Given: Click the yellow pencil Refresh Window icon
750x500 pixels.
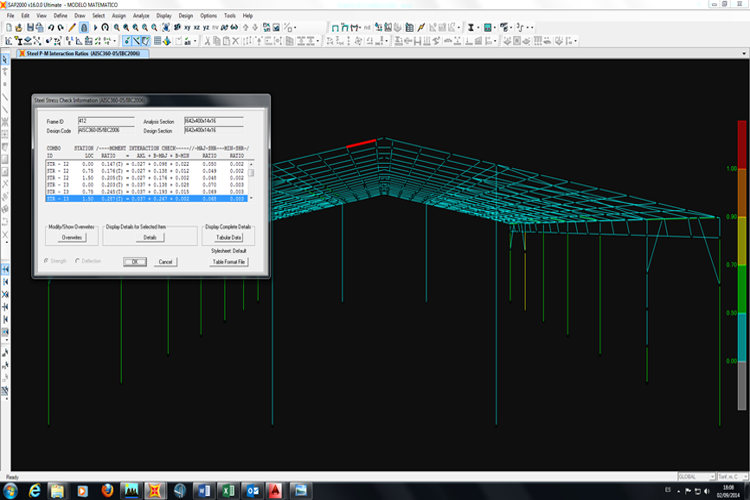Looking at the screenshot, I should coord(72,28).
